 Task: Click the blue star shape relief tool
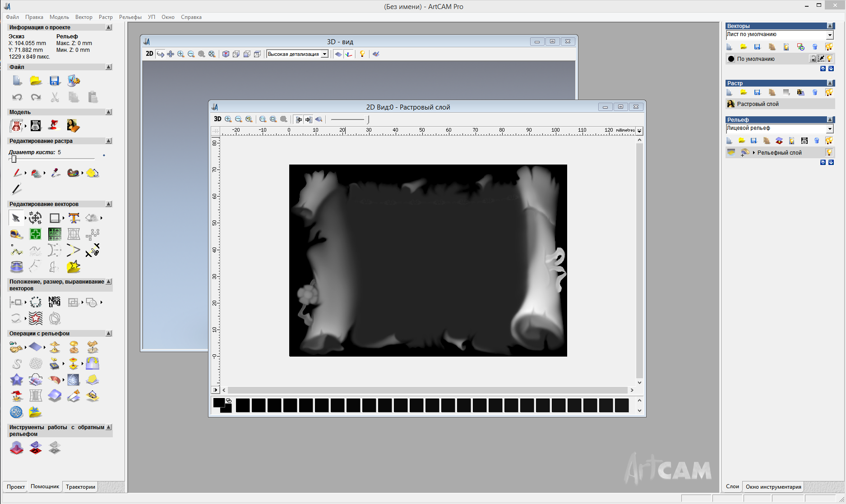click(x=16, y=380)
